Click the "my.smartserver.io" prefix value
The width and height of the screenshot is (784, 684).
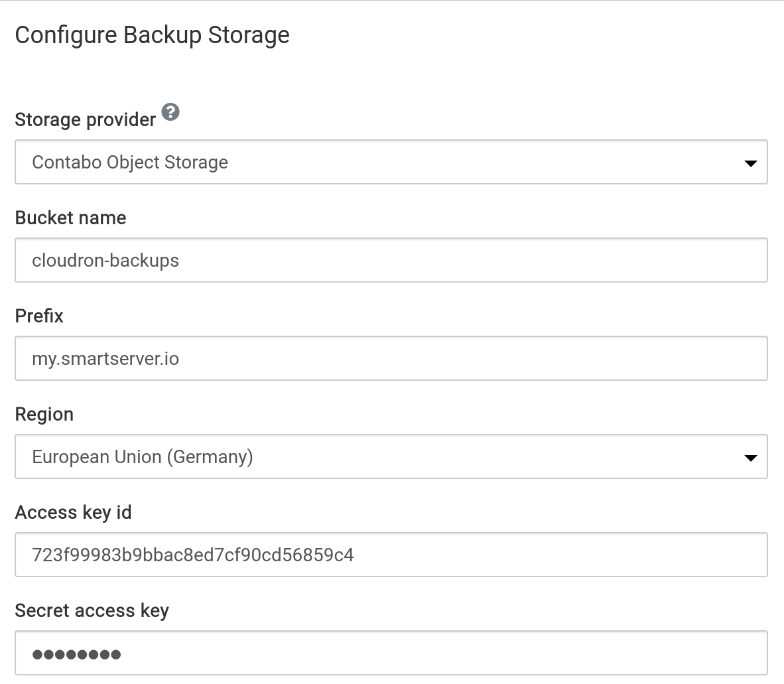105,358
